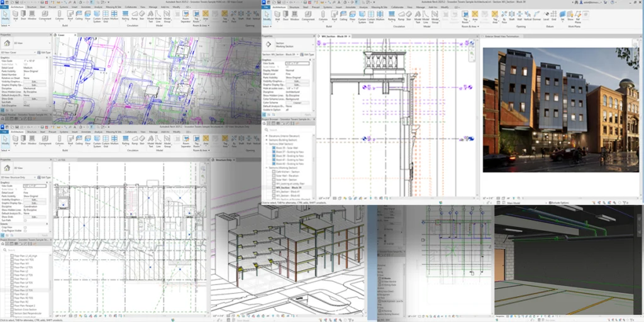Click View Scale field in Architectural properties
The width and height of the screenshot is (644, 322).
coord(297,64)
